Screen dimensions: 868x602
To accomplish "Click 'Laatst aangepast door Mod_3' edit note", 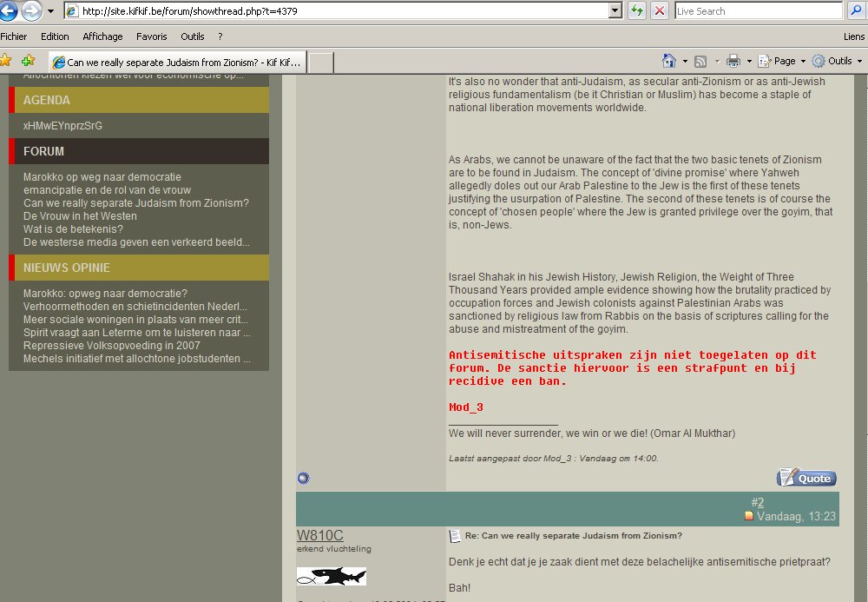I will 553,459.
